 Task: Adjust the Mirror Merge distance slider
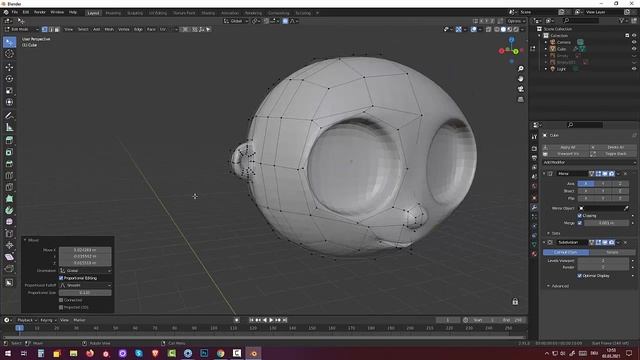click(607, 223)
